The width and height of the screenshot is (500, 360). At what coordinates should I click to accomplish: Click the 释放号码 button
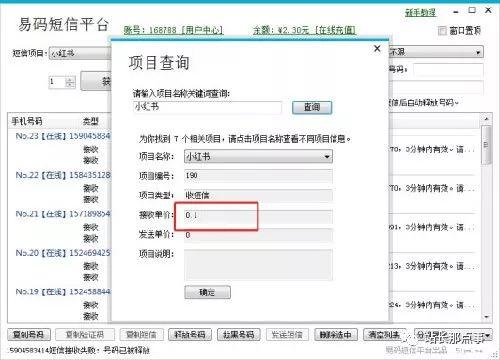pos(190,335)
